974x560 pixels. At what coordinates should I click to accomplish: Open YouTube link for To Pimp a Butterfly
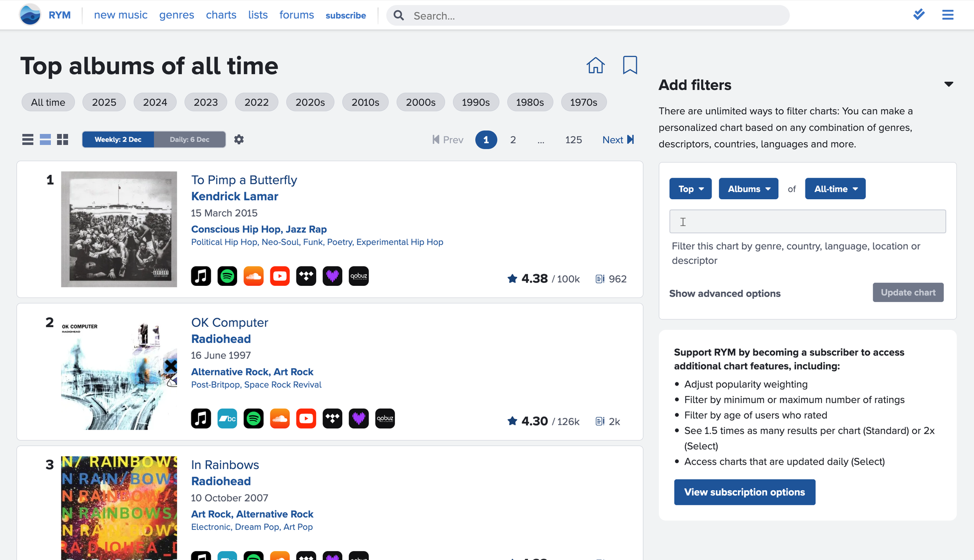[x=280, y=276]
